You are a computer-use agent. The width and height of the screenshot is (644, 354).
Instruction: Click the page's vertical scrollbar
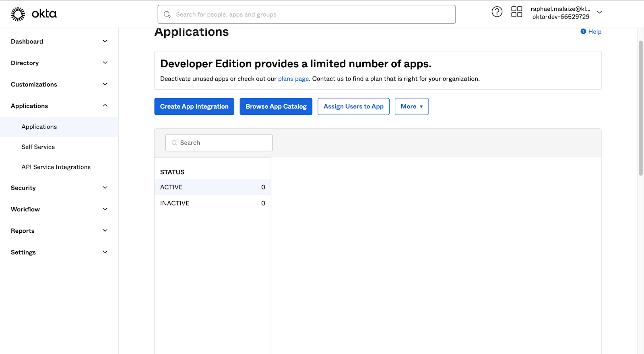tap(640, 109)
